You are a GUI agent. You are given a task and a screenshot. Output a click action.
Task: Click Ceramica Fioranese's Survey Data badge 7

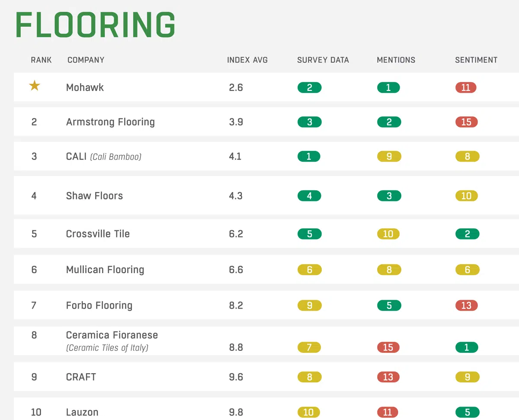click(x=310, y=347)
